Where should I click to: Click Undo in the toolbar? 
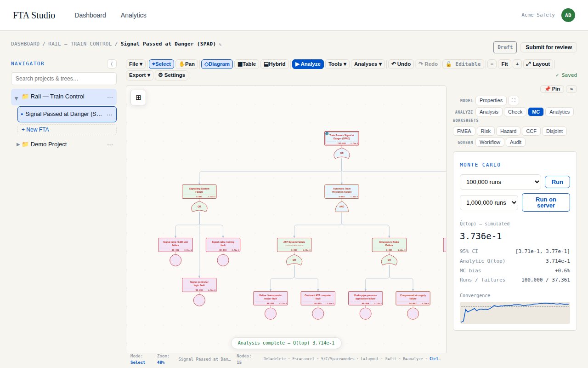401,64
